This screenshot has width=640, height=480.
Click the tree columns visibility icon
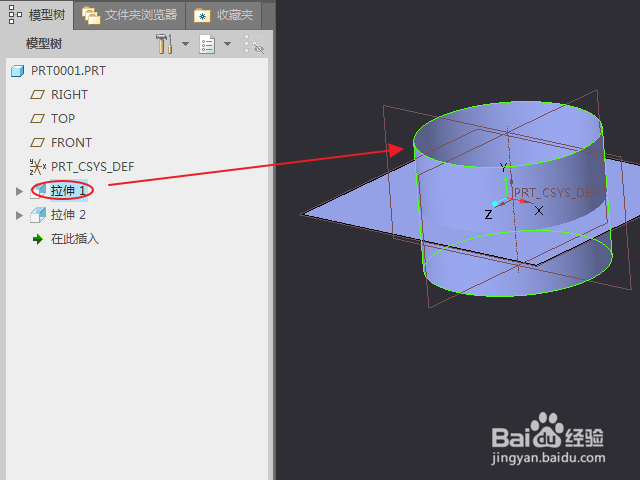coord(254,44)
